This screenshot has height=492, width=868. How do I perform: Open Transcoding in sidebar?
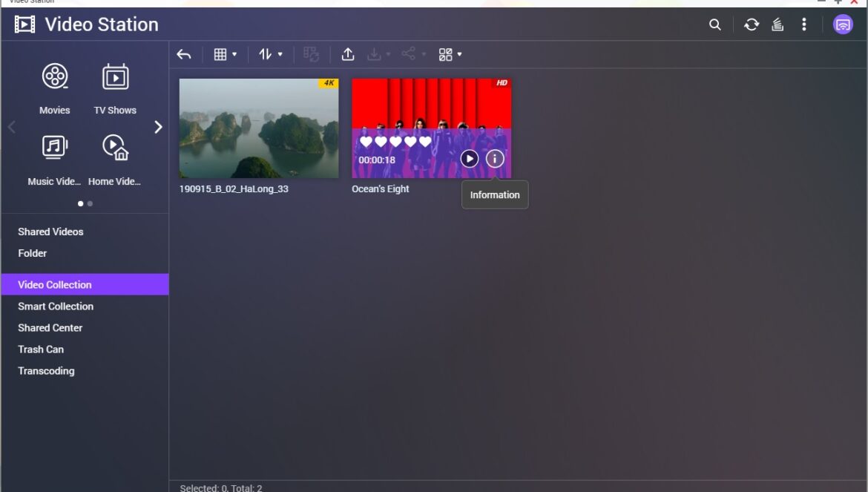pyautogui.click(x=46, y=371)
